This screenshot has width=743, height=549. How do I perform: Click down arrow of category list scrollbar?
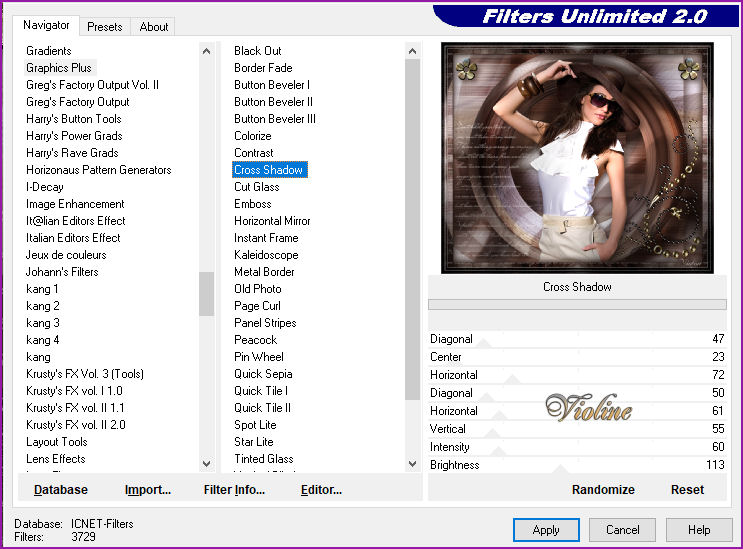pyautogui.click(x=207, y=464)
